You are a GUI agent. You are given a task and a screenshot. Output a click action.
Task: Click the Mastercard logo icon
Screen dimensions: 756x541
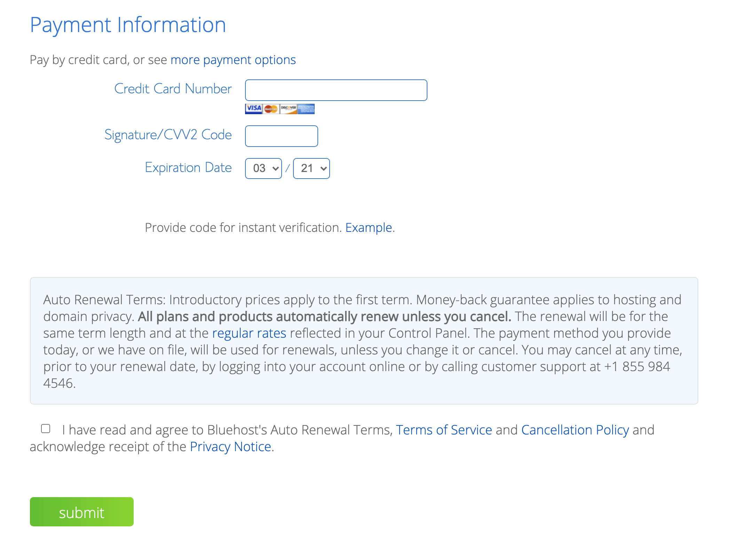pos(271,109)
